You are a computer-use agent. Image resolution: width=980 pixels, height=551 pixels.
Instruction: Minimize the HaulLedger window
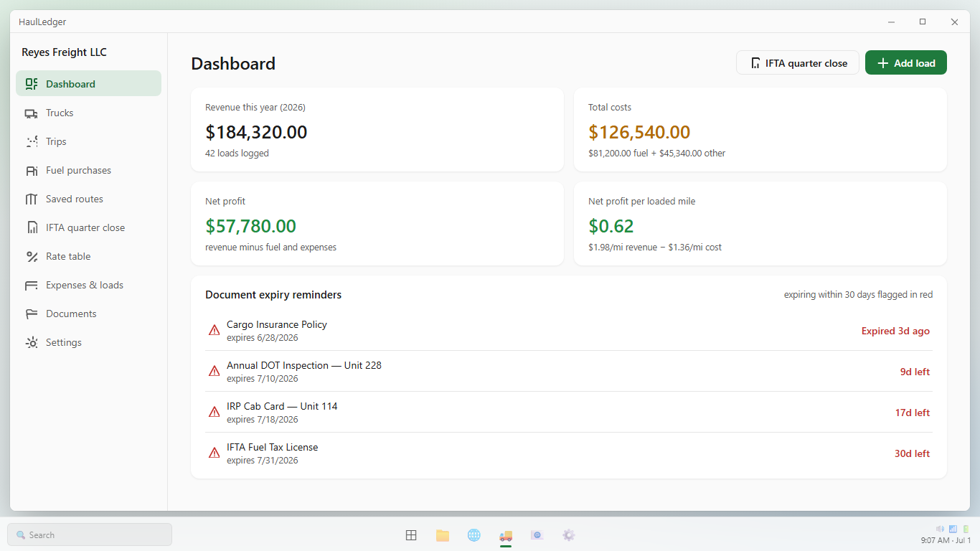click(x=891, y=22)
